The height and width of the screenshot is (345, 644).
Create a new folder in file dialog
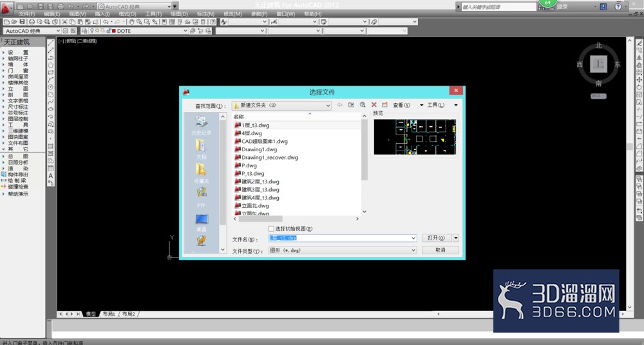(x=384, y=105)
